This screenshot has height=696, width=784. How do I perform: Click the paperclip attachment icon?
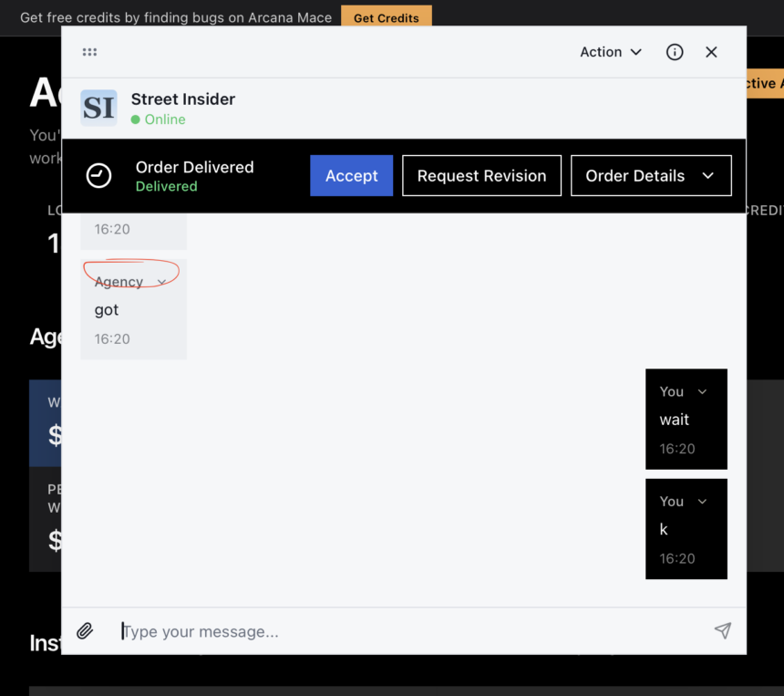(85, 630)
